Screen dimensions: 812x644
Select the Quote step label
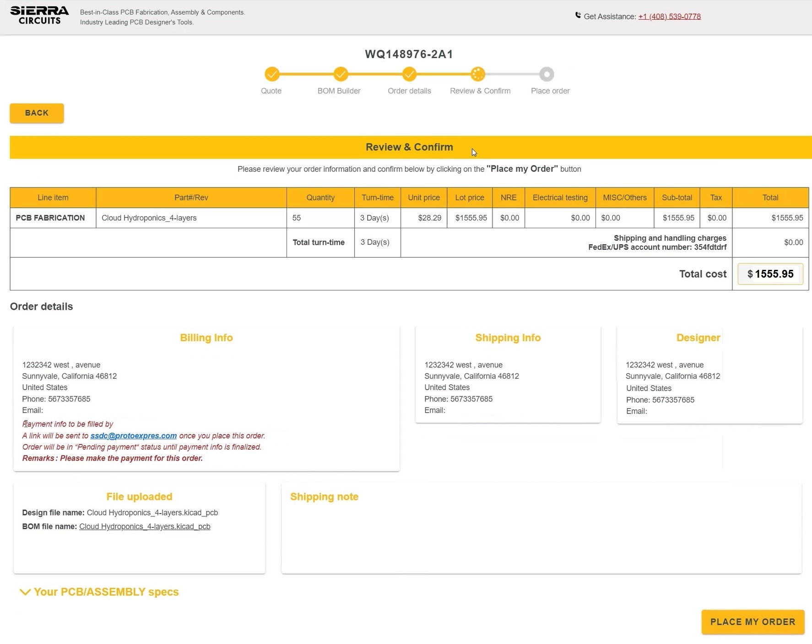tap(271, 91)
